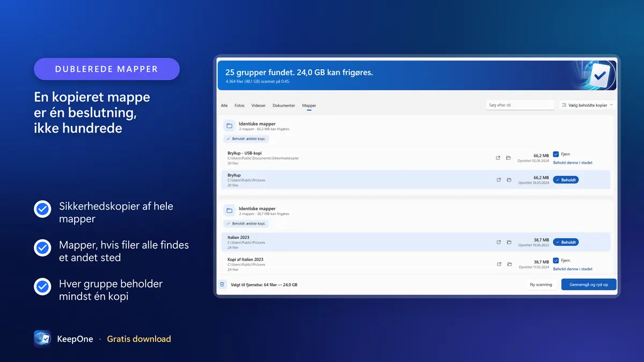Screen dimensions: 644x362
Task: Click the Beholdt badge on Italien 2023 row
Action: pos(566,242)
